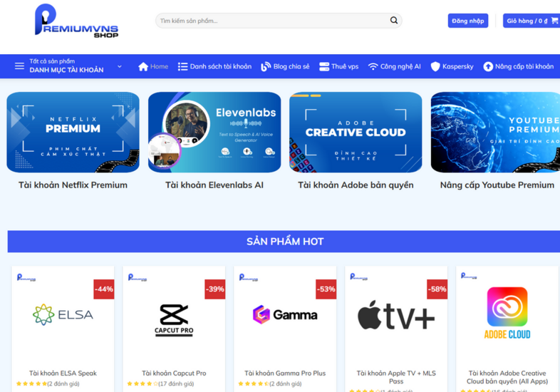Click the Capcut Pro star rating
Image resolution: width=560 pixels, height=392 pixels.
coord(142,383)
